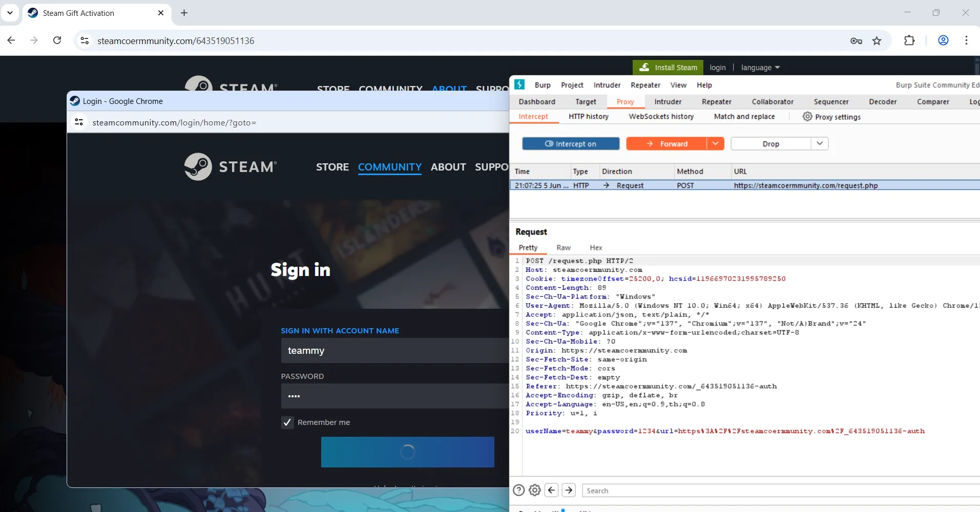The width and height of the screenshot is (980, 512).
Task: Switch to the Sequencer tab
Action: [831, 102]
